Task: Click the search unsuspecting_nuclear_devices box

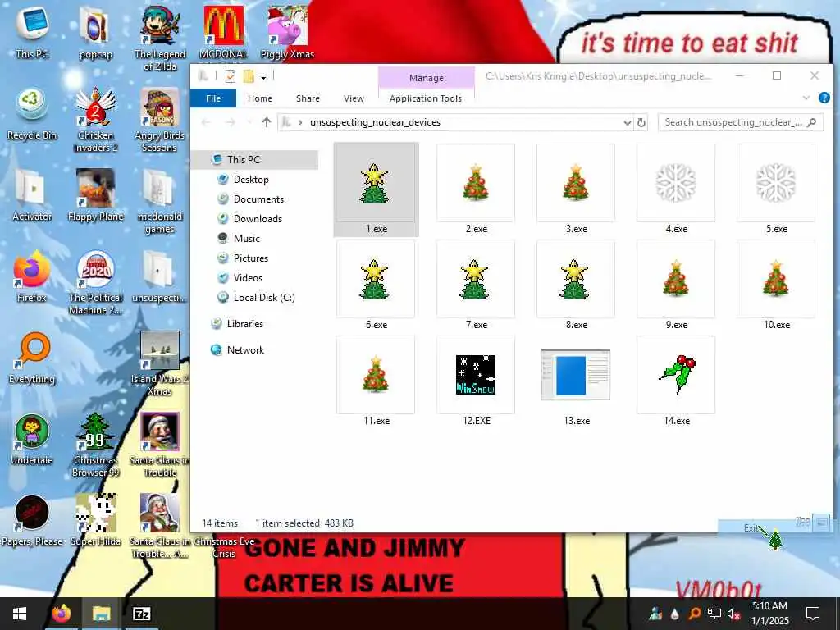Action: [741, 122]
